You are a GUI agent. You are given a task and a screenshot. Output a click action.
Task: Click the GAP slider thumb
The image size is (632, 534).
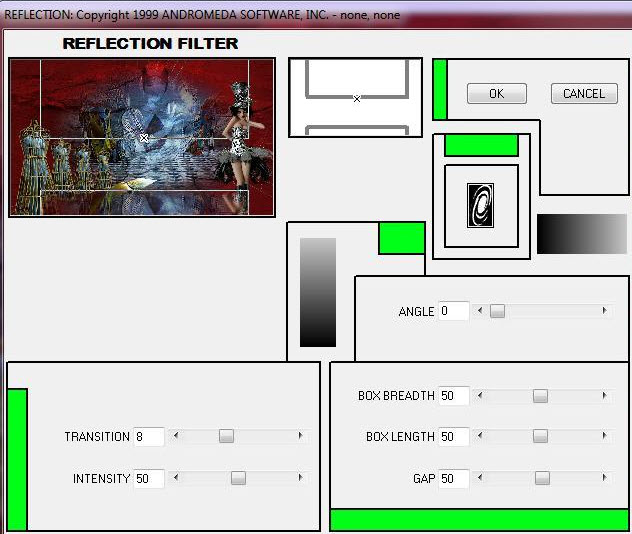[x=542, y=478]
